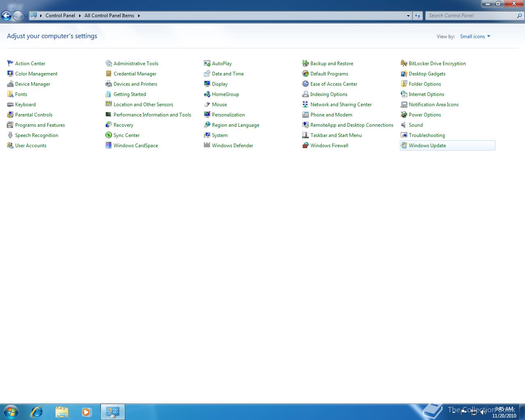Click the All Control Panel Items breadcrumb

109,16
